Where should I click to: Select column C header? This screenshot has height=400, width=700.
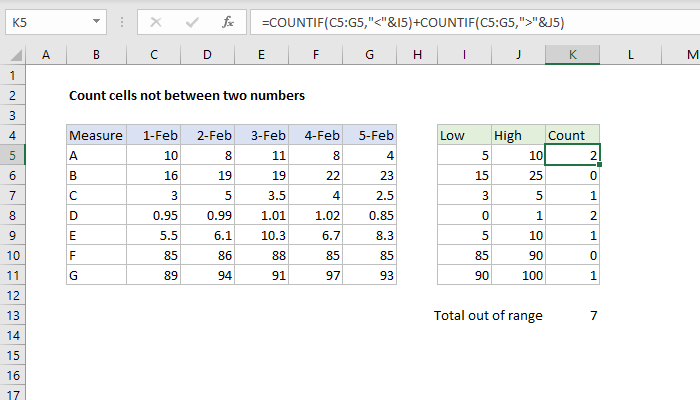(154, 55)
